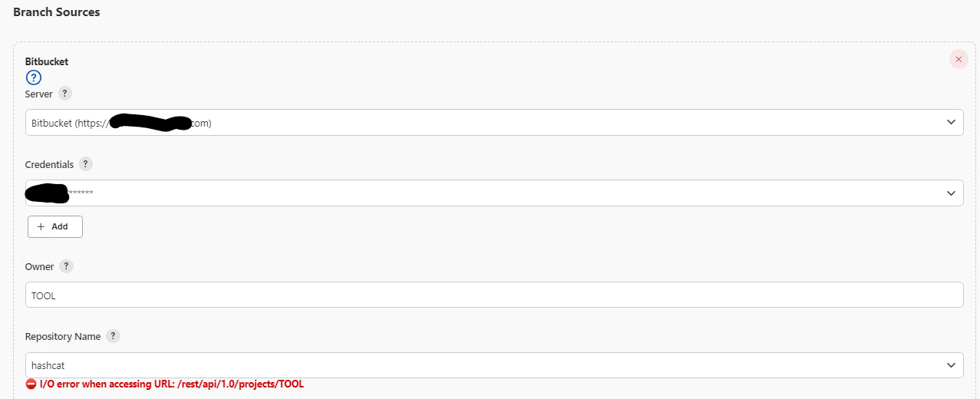Click the Credentials field label
Viewport: 980px width, 399px height.
[50, 164]
